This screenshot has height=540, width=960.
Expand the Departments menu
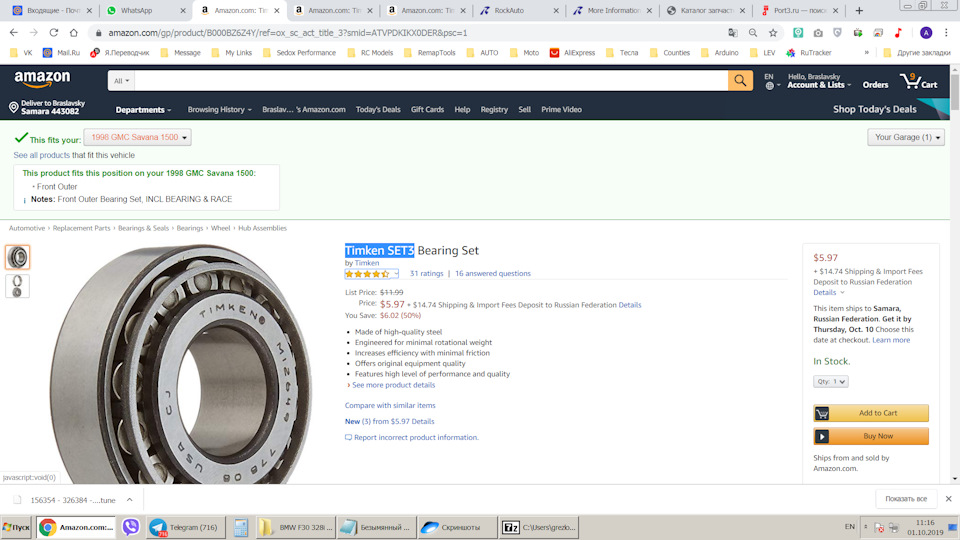point(143,110)
